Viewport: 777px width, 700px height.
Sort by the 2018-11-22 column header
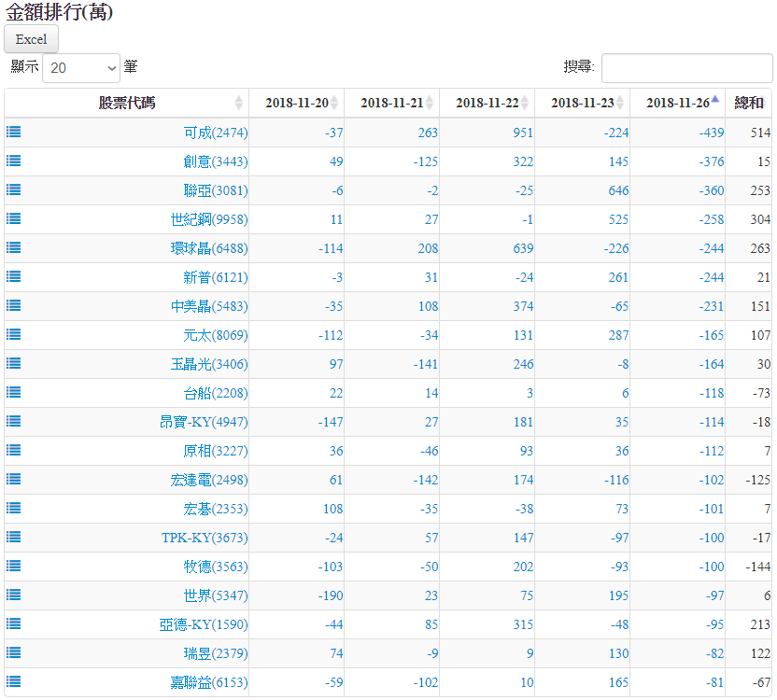point(487,103)
